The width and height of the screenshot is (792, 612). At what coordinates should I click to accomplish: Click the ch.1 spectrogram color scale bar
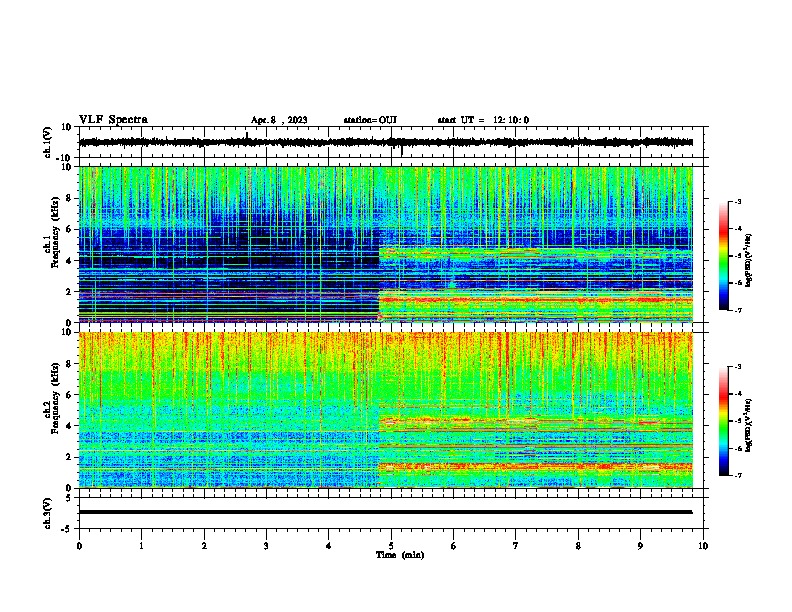click(724, 256)
